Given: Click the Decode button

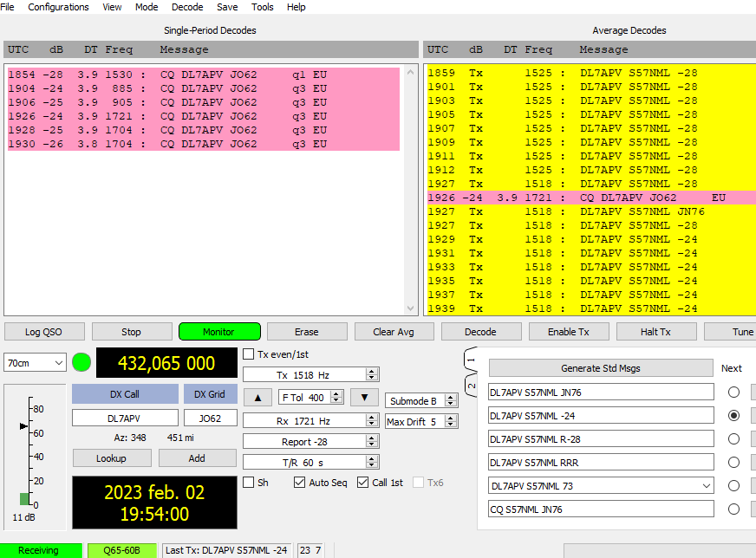Looking at the screenshot, I should 480,332.
